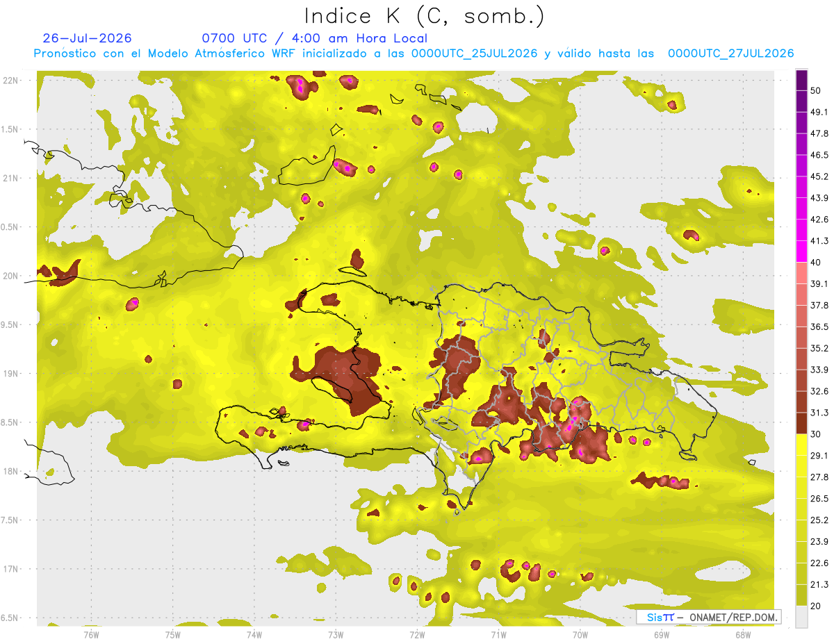This screenshot has height=644, width=834.
Task: Click the colorbar value "46.5"
Action: pyautogui.click(x=820, y=155)
